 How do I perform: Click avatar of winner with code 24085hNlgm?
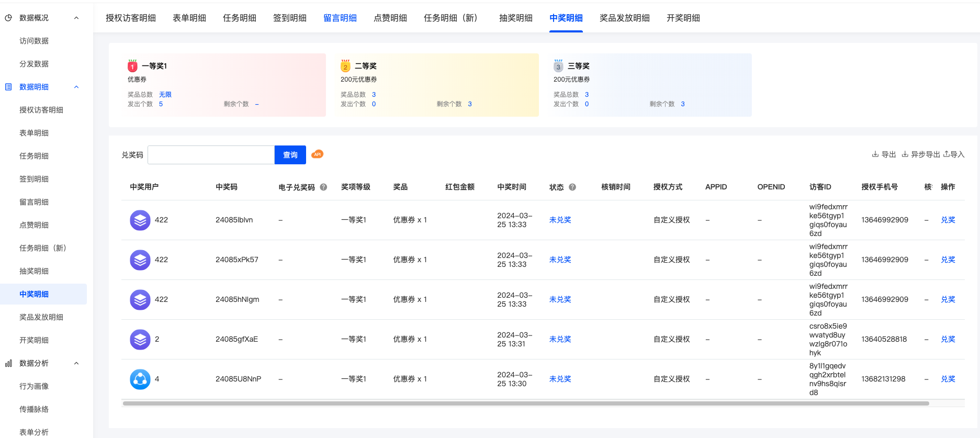[x=140, y=300]
